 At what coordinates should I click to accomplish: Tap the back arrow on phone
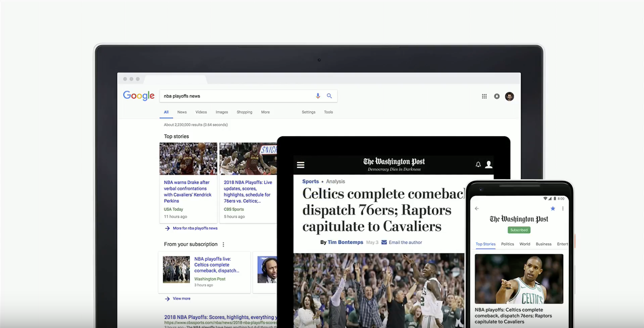[477, 209]
